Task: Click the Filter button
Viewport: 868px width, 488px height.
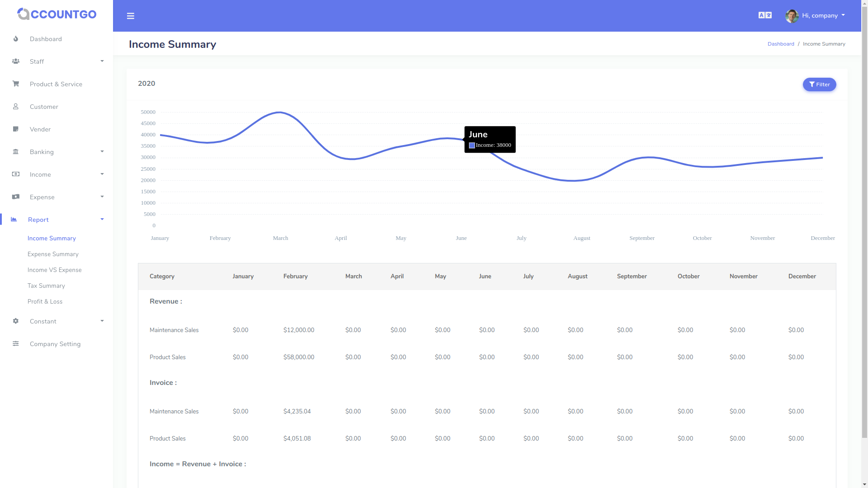Action: (x=819, y=84)
